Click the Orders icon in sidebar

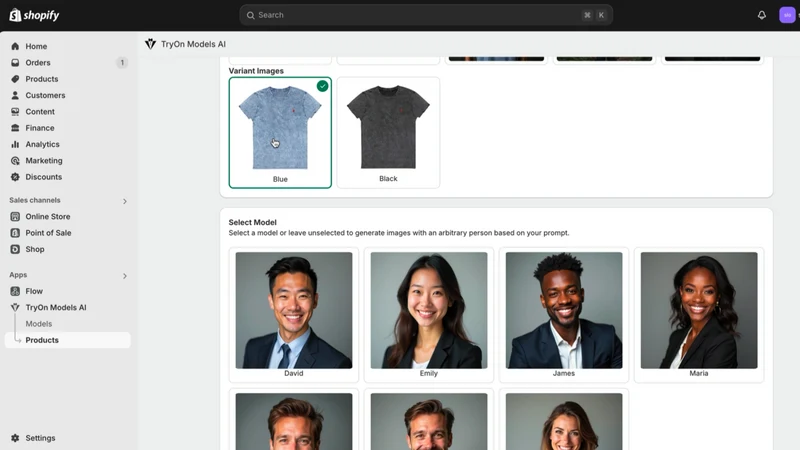15,63
